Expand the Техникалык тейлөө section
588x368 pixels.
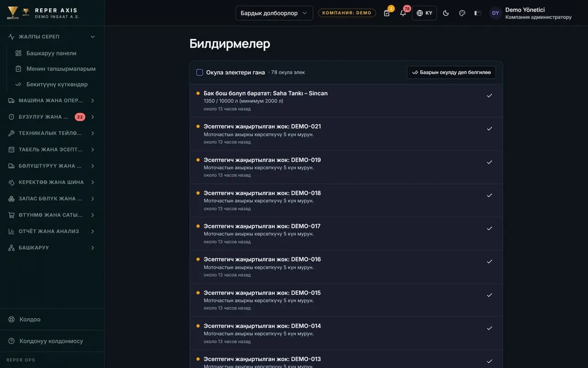52,133
